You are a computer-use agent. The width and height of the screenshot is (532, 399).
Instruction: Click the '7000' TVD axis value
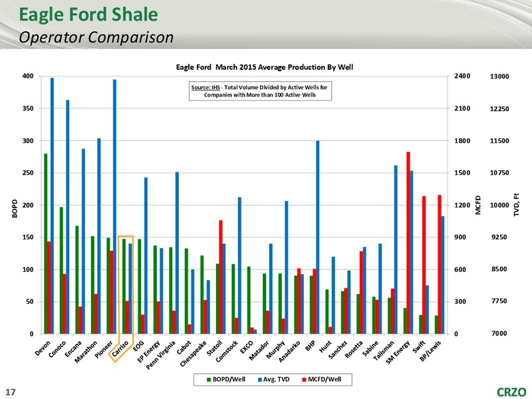[499, 334]
